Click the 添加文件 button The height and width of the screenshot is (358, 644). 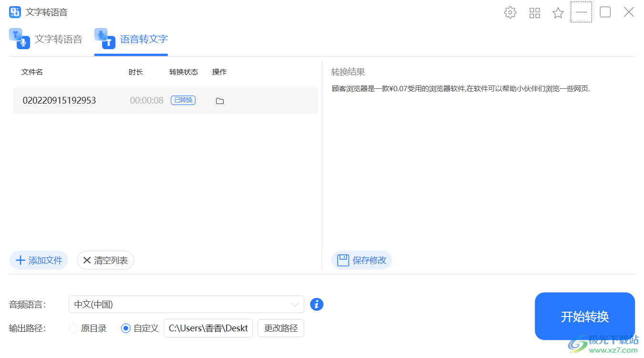coord(39,261)
